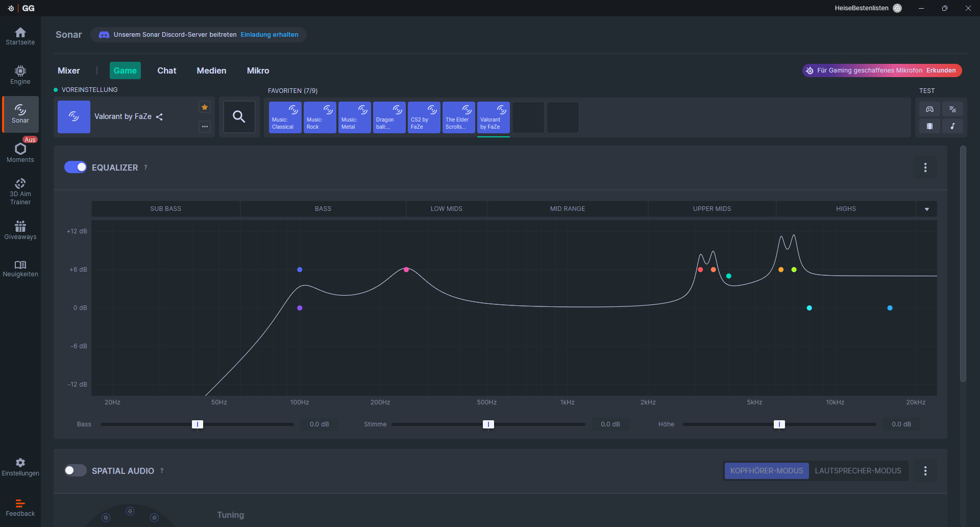This screenshot has height=527, width=980.
Task: Play the gamepad test sound
Action: (929, 109)
